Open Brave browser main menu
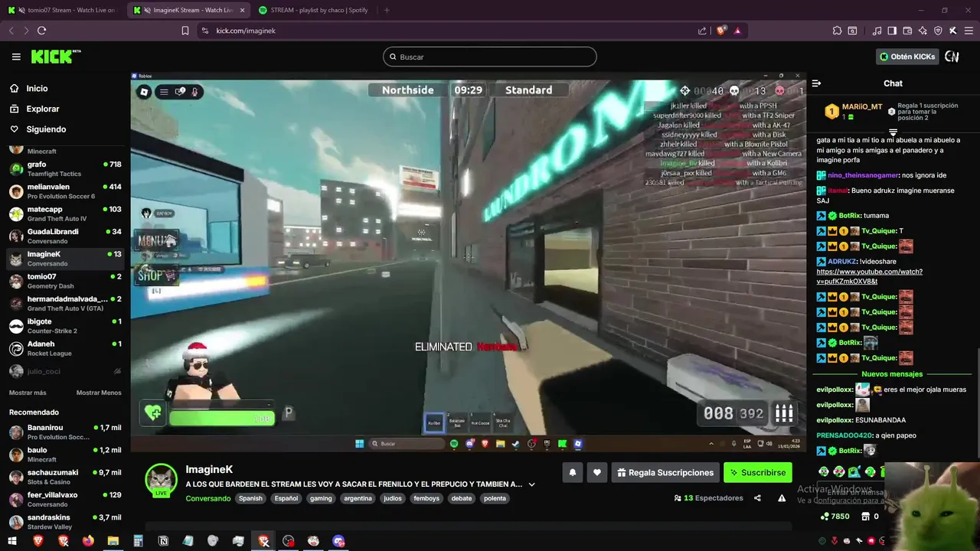This screenshot has height=551, width=980. (x=969, y=31)
